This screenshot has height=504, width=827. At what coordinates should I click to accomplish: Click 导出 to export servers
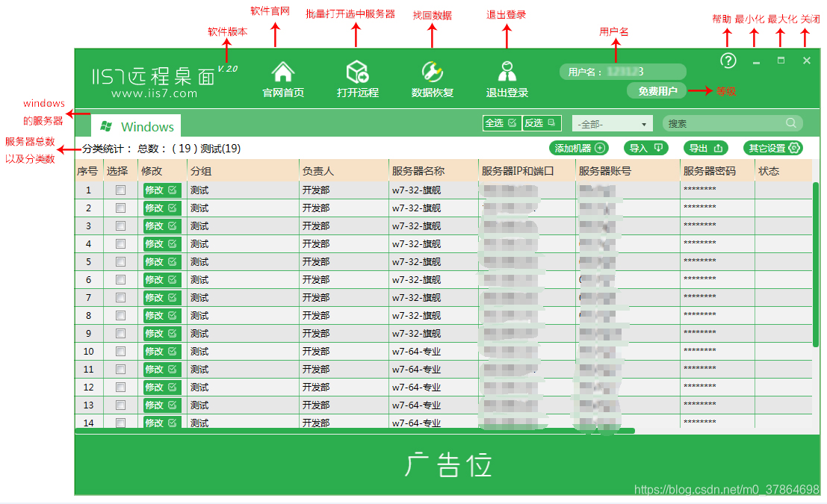(705, 148)
